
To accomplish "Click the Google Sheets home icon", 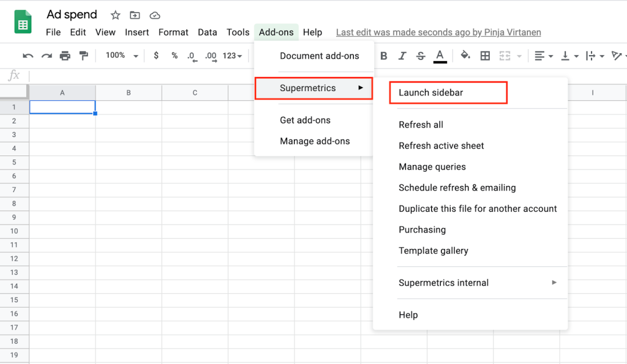I will [23, 21].
